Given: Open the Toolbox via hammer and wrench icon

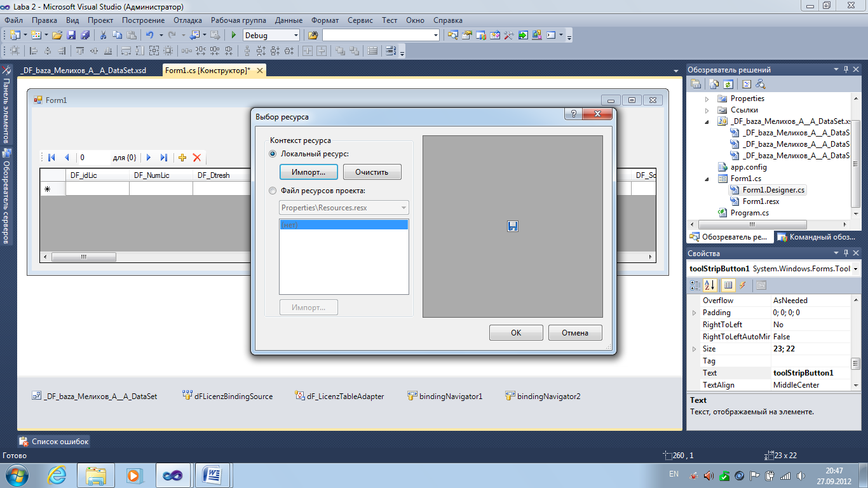Looking at the screenshot, I should tap(508, 36).
